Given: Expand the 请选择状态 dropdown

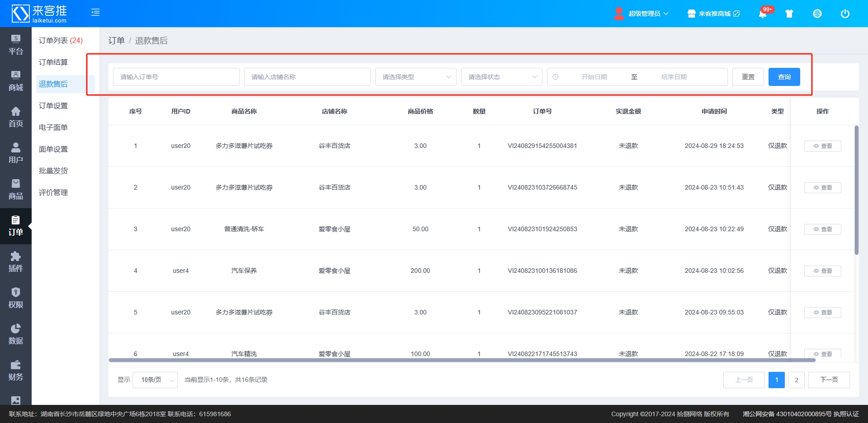Looking at the screenshot, I should tap(501, 77).
